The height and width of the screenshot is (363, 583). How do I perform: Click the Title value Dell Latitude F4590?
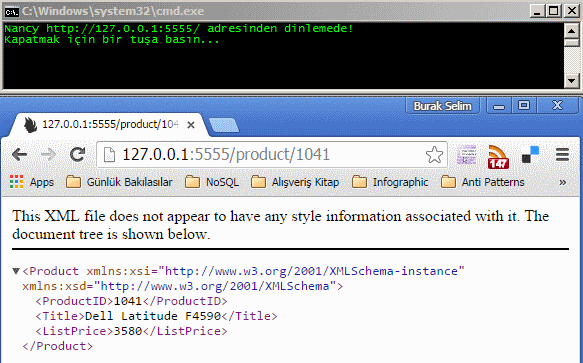[x=153, y=316]
